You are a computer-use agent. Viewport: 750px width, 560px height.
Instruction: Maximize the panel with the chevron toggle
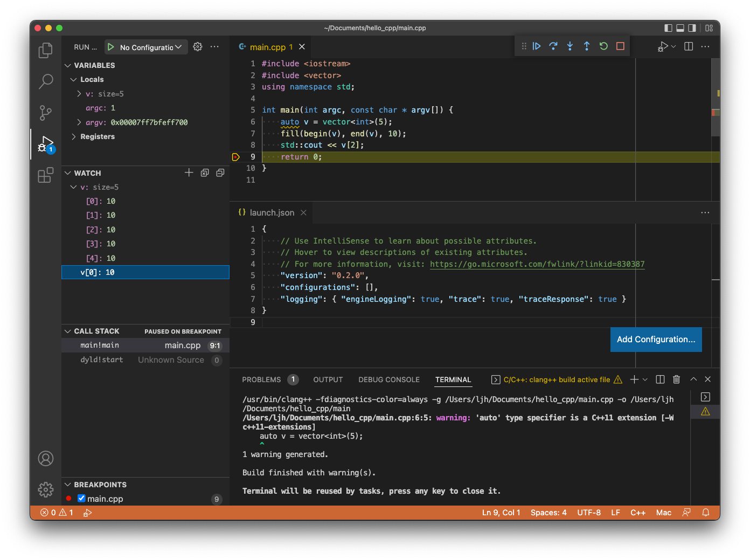[693, 379]
